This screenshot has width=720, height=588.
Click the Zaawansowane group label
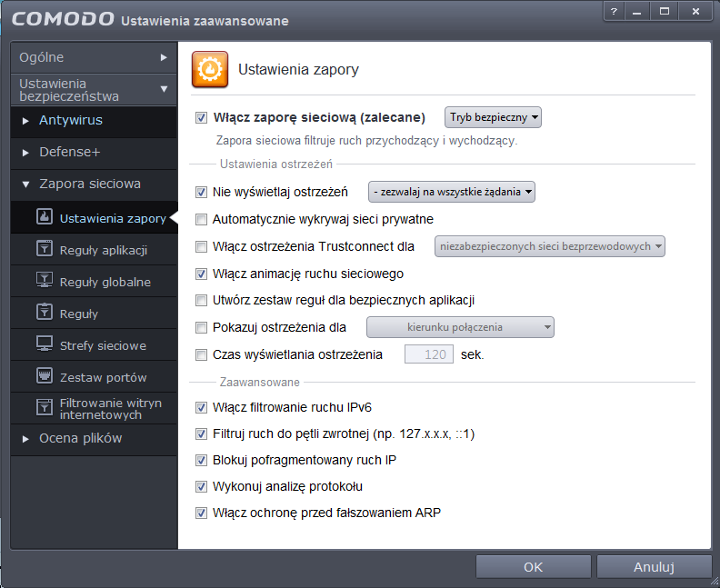pos(259,382)
